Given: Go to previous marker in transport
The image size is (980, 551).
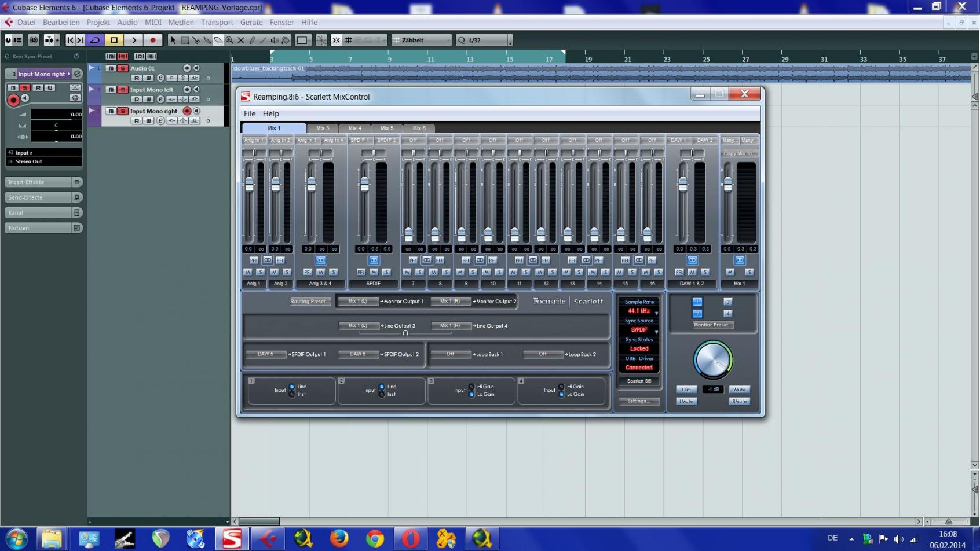Looking at the screenshot, I should coord(70,40).
